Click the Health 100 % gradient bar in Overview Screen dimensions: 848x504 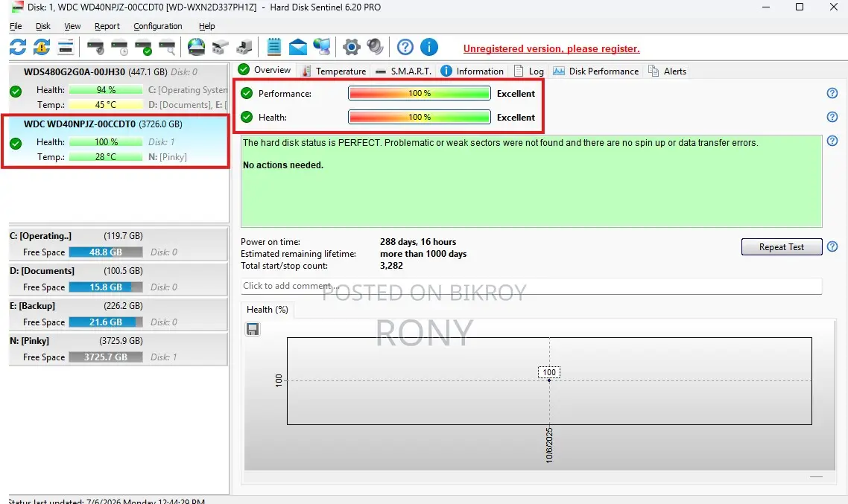pos(419,117)
